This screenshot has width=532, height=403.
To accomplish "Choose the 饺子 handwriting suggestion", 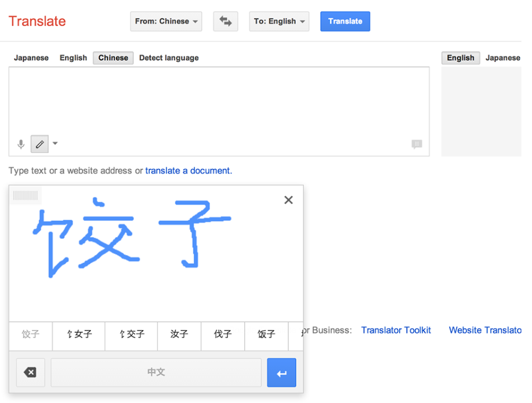I will pyautogui.click(x=31, y=334).
